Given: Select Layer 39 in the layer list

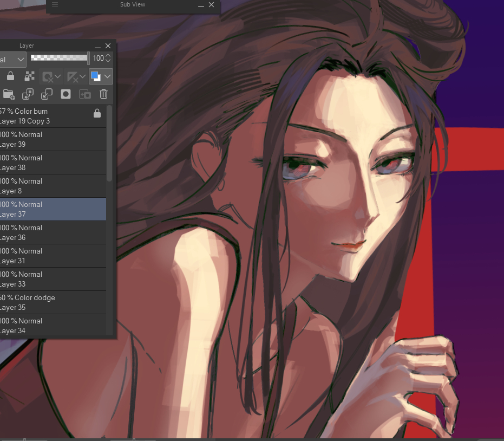Looking at the screenshot, I should coord(49,139).
